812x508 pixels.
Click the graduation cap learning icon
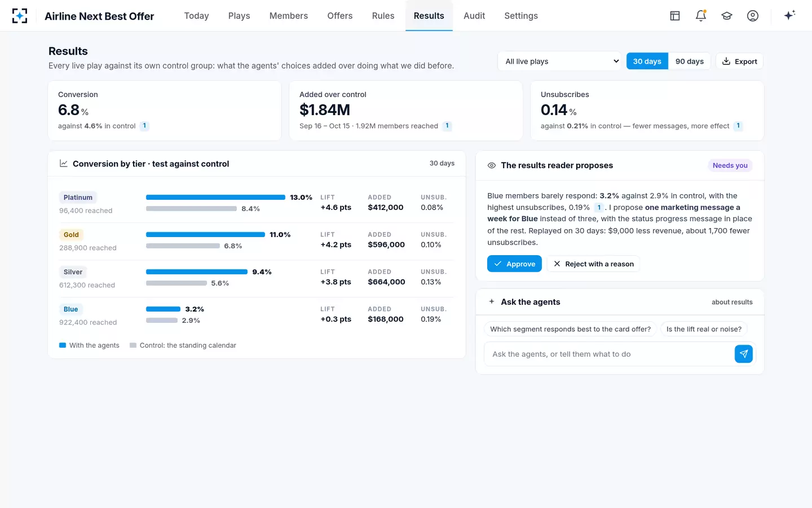(727, 16)
